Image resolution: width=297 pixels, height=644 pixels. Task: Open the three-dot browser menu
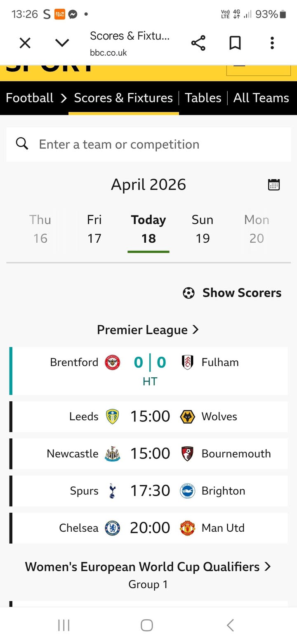pos(272,43)
